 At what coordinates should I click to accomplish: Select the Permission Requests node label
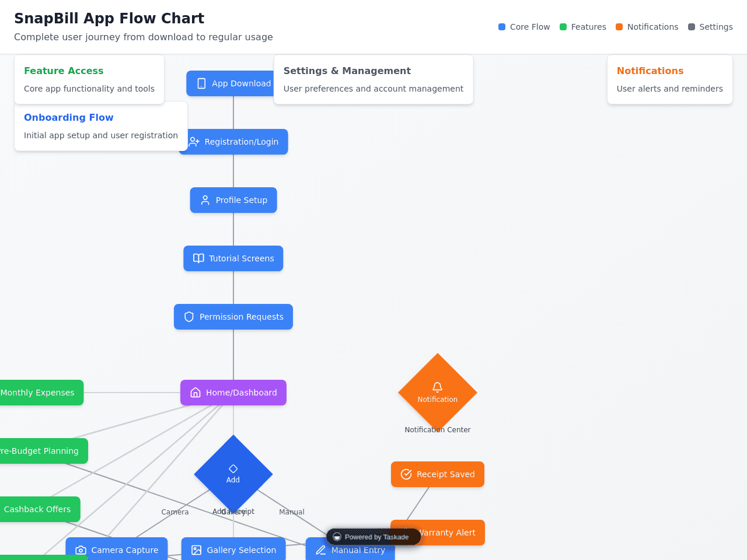coord(242,317)
